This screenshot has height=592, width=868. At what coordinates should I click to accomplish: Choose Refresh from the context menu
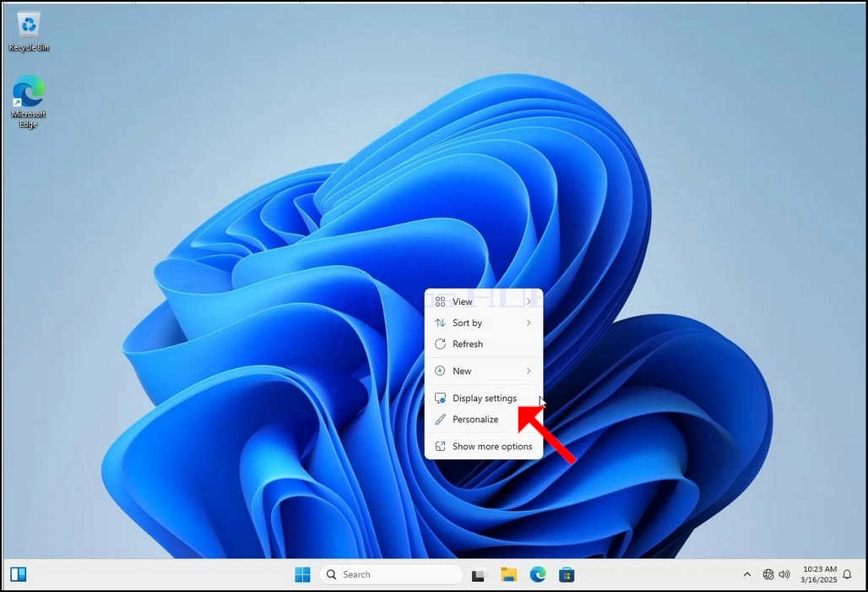[x=483, y=344]
